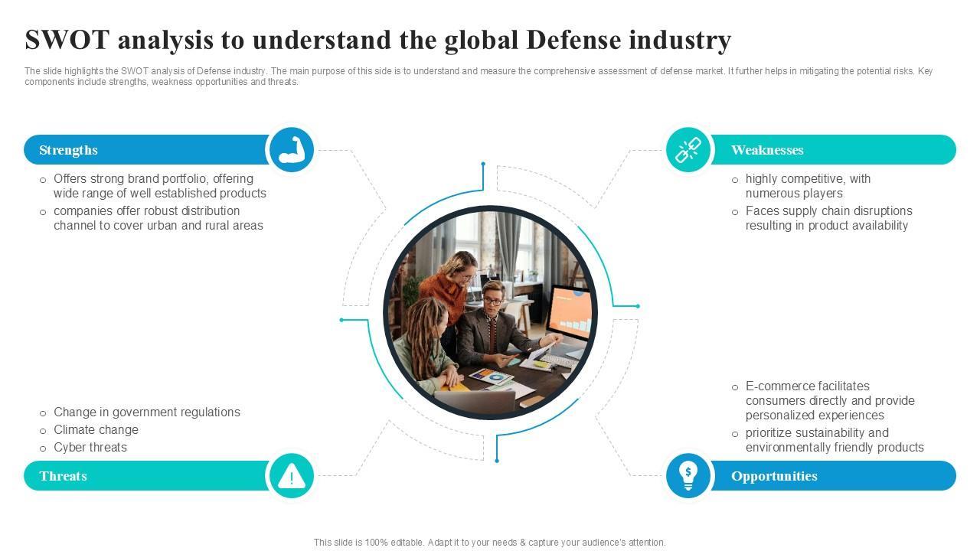Click the 'E-commerce facilitates consumers directly' bullet
This screenshot has width=980, height=551.
(x=823, y=400)
